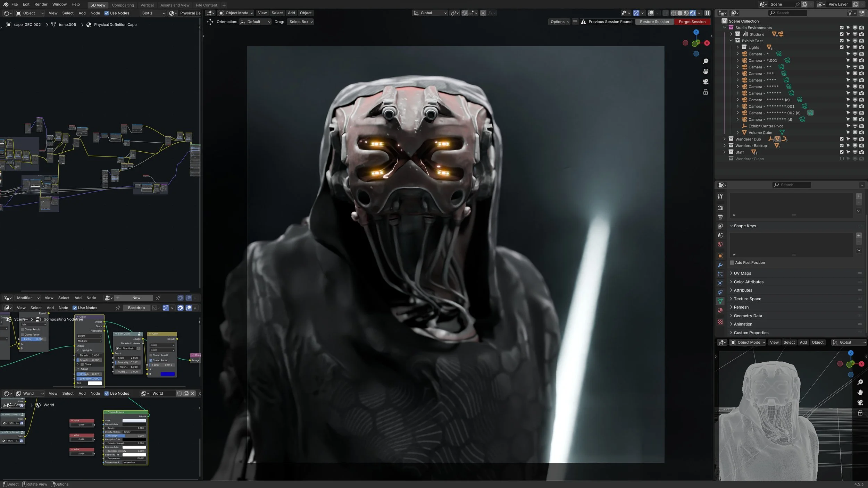Switch to the Compositing workspace tab
Image resolution: width=868 pixels, height=488 pixels.
click(123, 5)
